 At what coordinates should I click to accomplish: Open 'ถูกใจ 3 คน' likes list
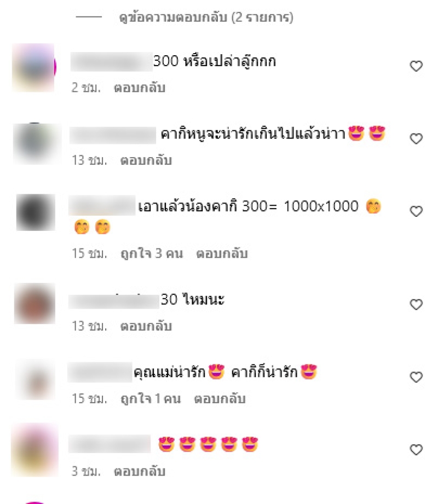pos(152,253)
